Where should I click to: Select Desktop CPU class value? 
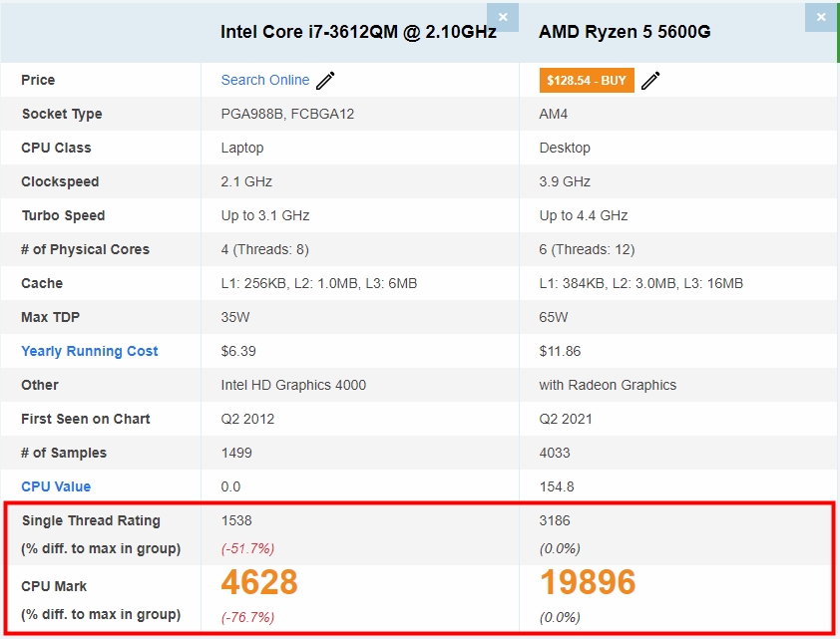click(565, 148)
